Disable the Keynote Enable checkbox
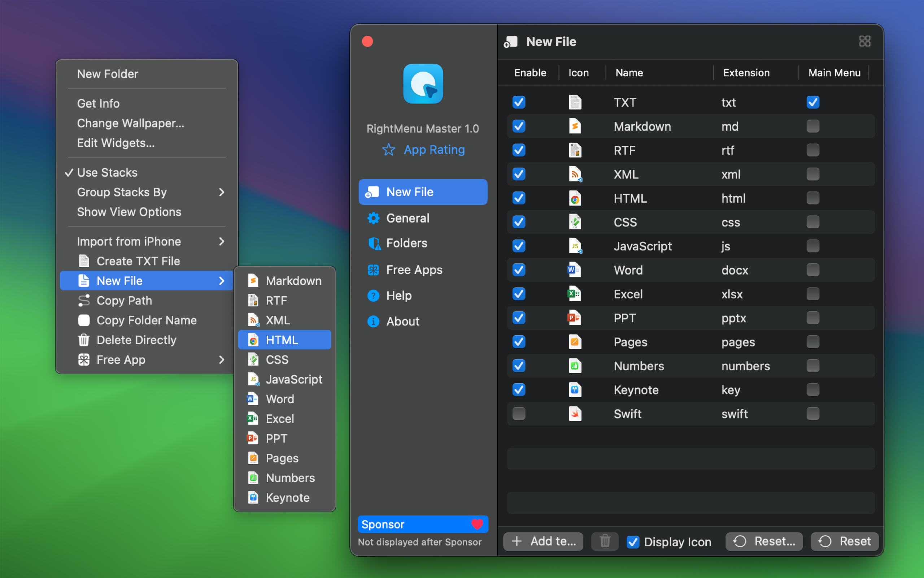The image size is (924, 578). tap(519, 390)
